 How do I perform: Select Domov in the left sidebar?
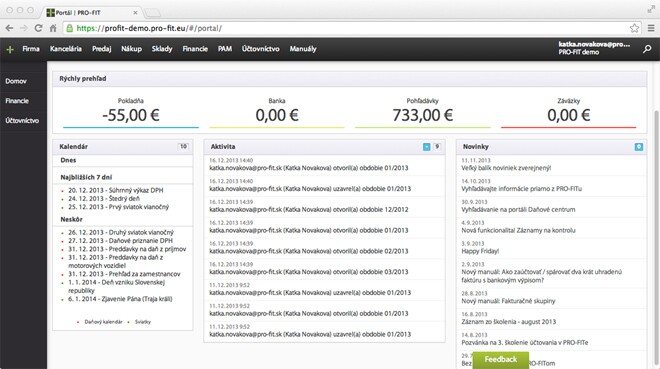click(x=16, y=81)
